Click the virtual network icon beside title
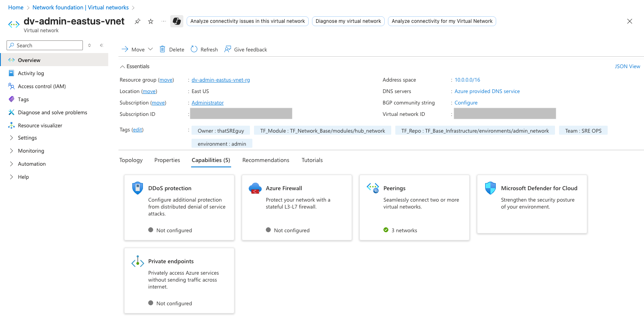Viewport: 644px width, 322px height. pos(14,24)
